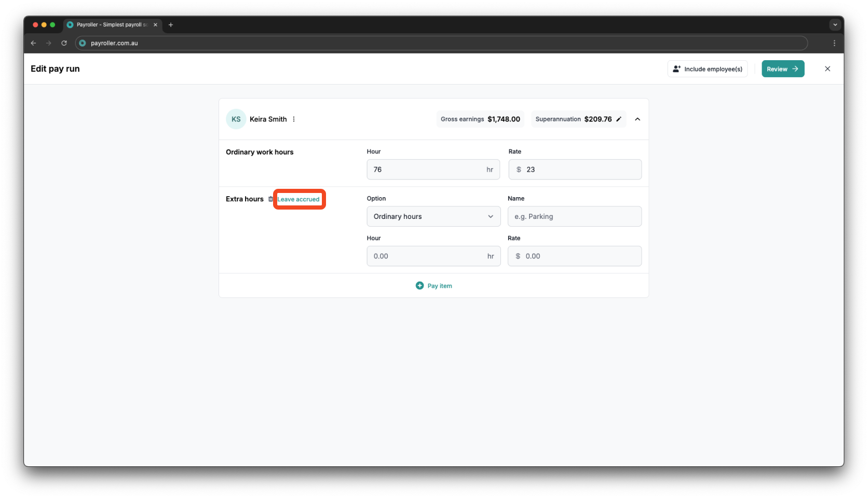Click the KS avatar for Keira Smith
Viewport: 868px width, 498px height.
click(x=236, y=119)
